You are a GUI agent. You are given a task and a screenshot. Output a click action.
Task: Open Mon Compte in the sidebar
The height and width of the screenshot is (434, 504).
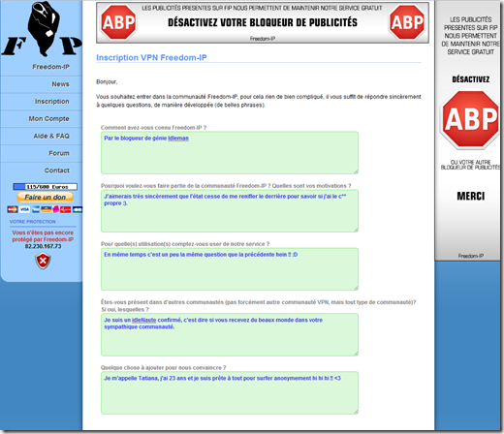(x=48, y=119)
